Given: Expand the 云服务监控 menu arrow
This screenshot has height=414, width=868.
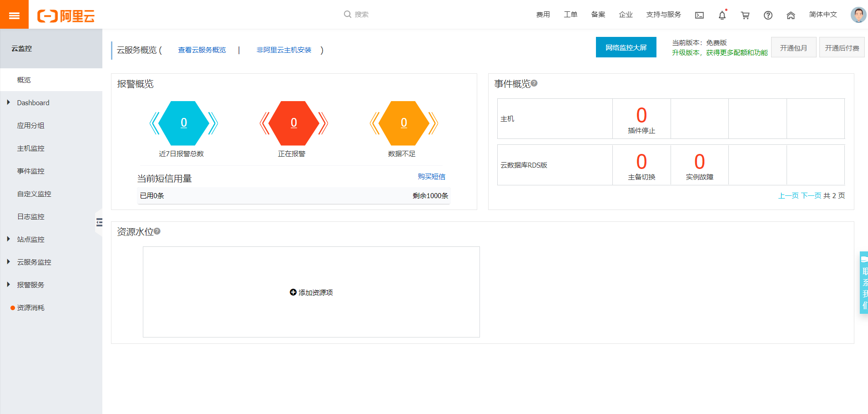Looking at the screenshot, I should pos(9,262).
